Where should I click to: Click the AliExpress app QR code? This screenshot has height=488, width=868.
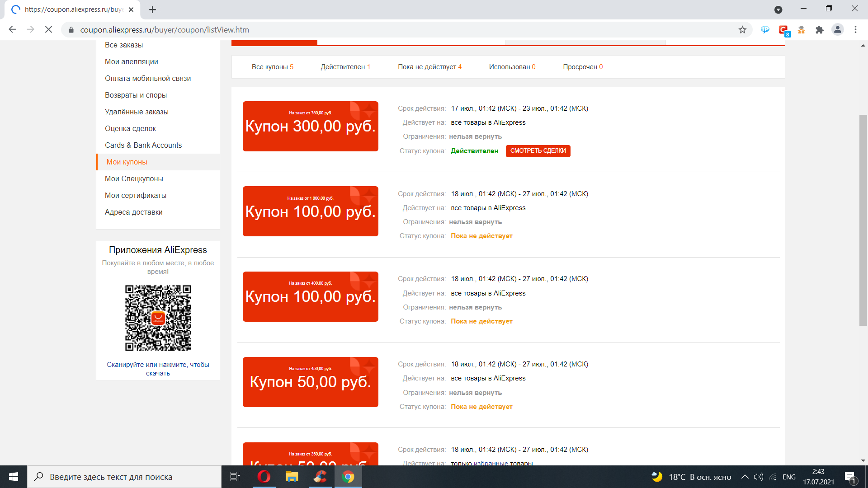(x=158, y=318)
